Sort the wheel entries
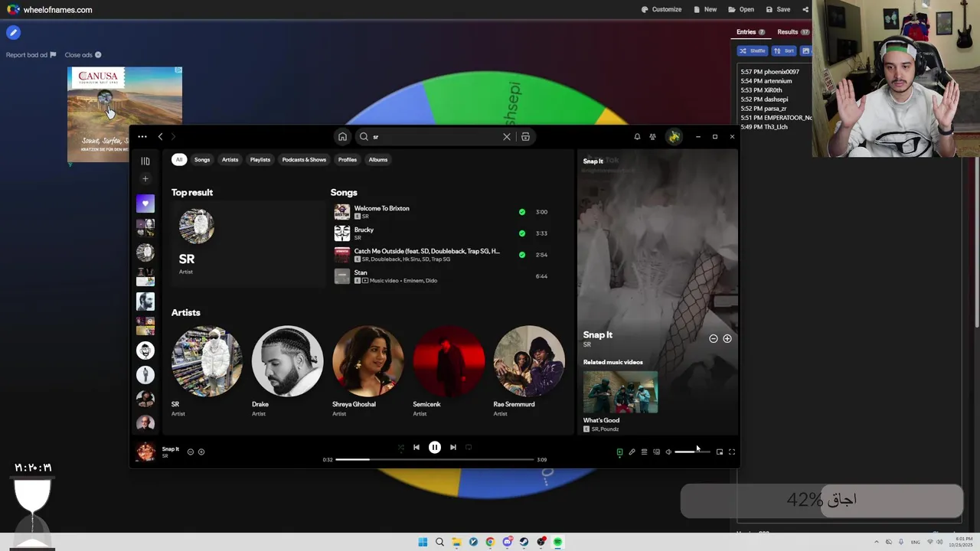The width and height of the screenshot is (980, 551). [x=783, y=51]
